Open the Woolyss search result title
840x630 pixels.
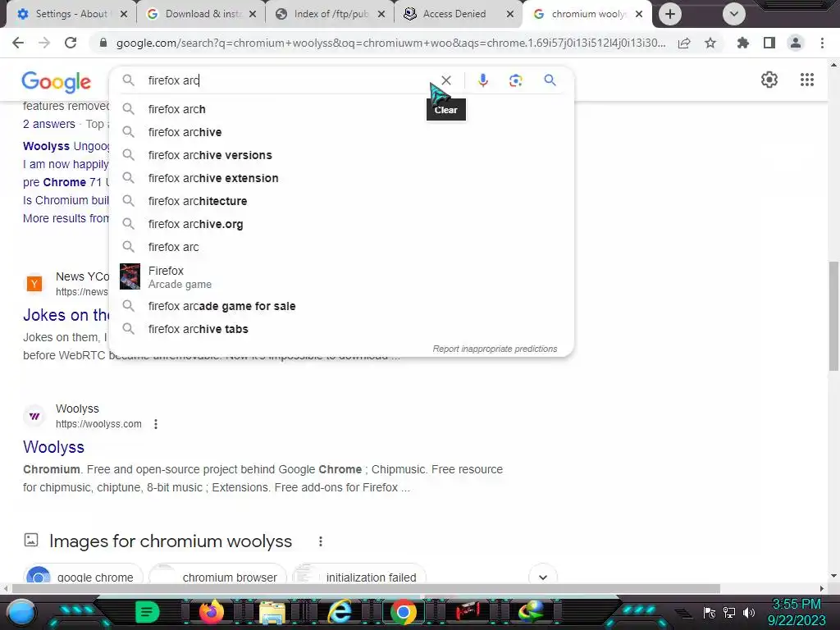(53, 447)
